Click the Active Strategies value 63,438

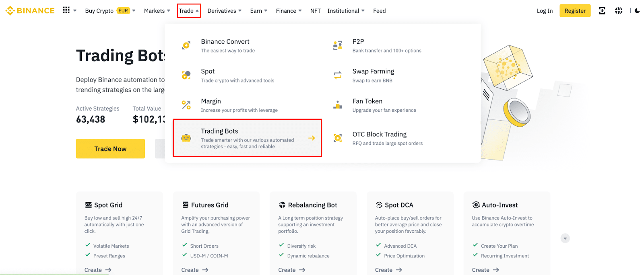click(x=91, y=119)
